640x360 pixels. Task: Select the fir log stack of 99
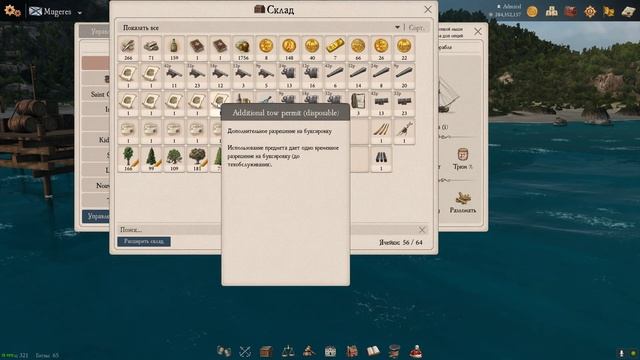click(151, 159)
